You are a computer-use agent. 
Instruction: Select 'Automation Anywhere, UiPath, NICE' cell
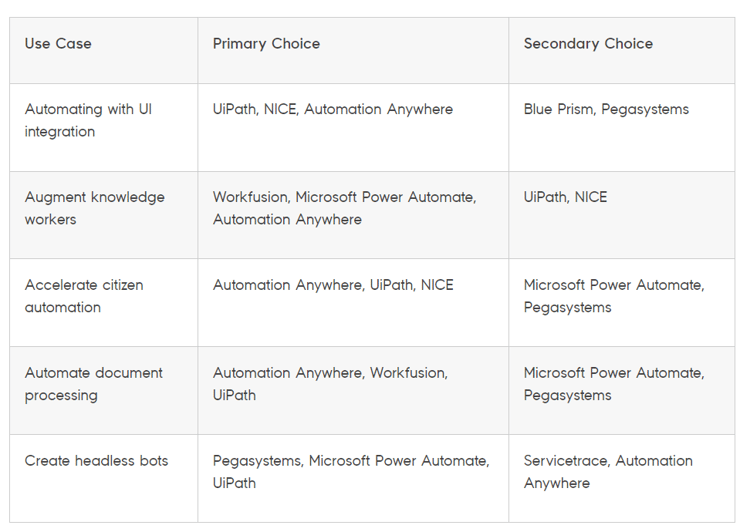(353, 302)
